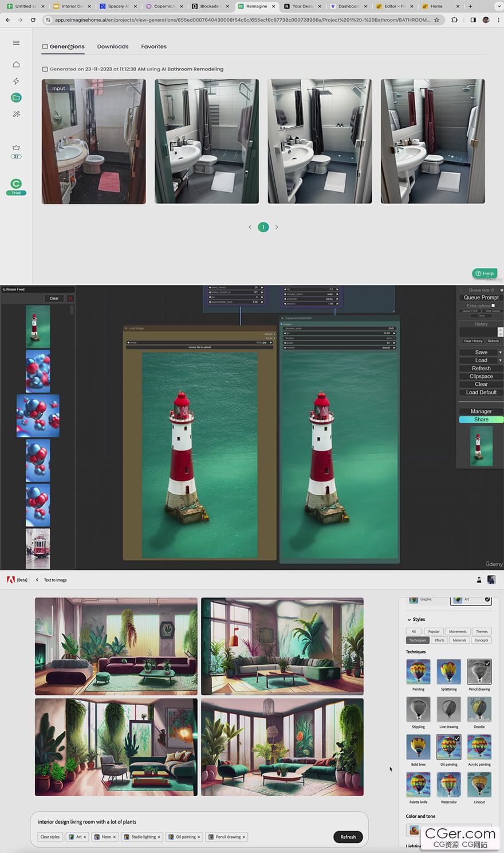Open the hamburger menu in Reimagine sidebar
This screenshot has height=853, width=504.
pyautogui.click(x=16, y=43)
